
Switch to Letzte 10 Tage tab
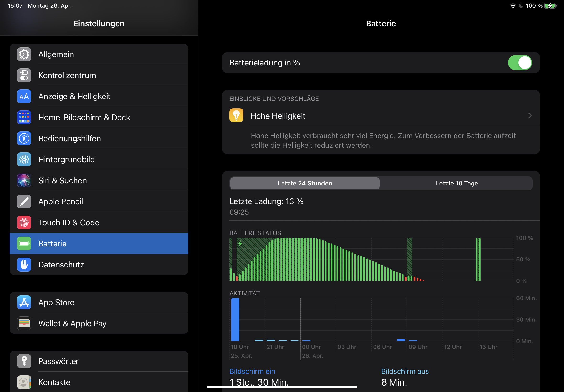[x=456, y=183]
